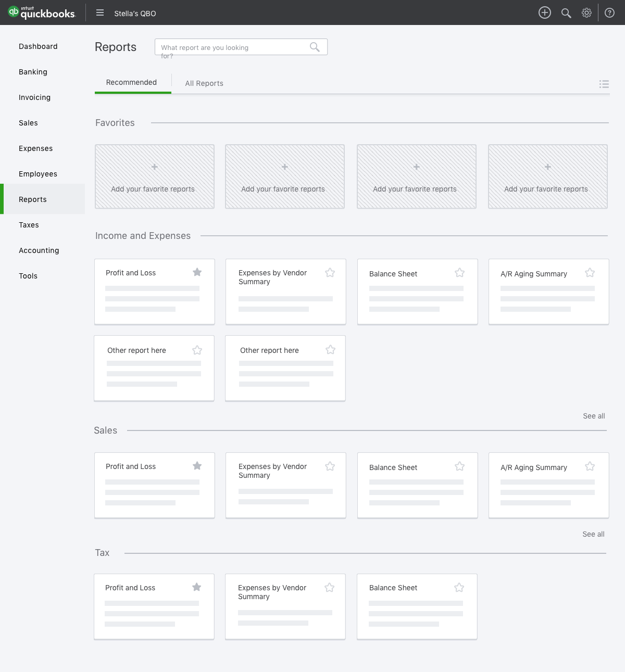Favorite Expenses by Vendor Summary in Income and Expenses
The image size is (625, 672).
pos(330,273)
